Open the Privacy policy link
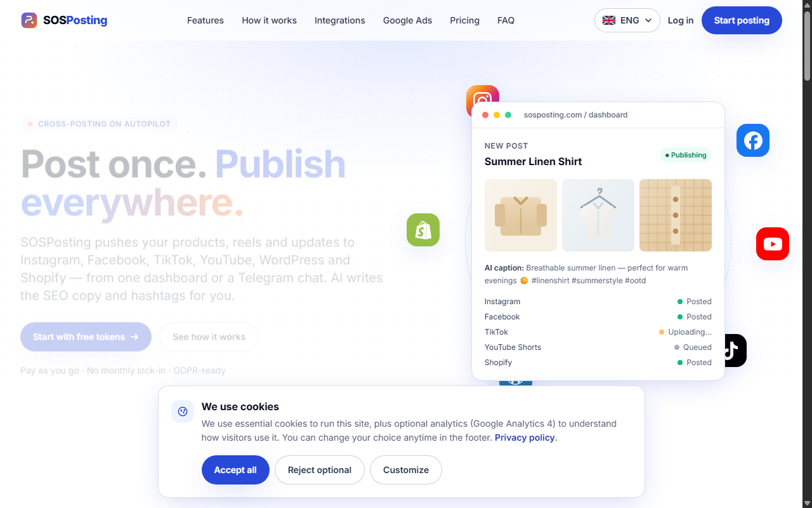 coord(525,438)
